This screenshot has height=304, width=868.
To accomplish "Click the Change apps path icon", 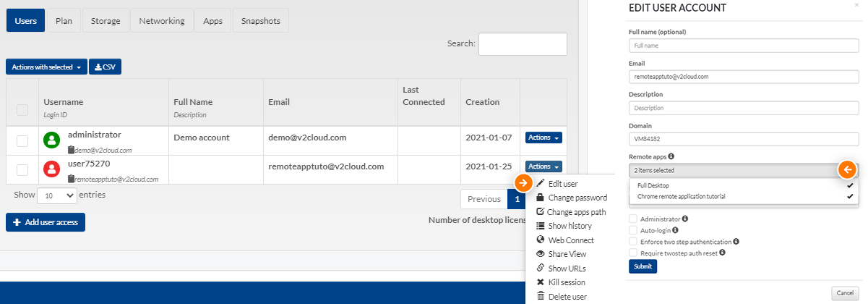I will pyautogui.click(x=541, y=212).
